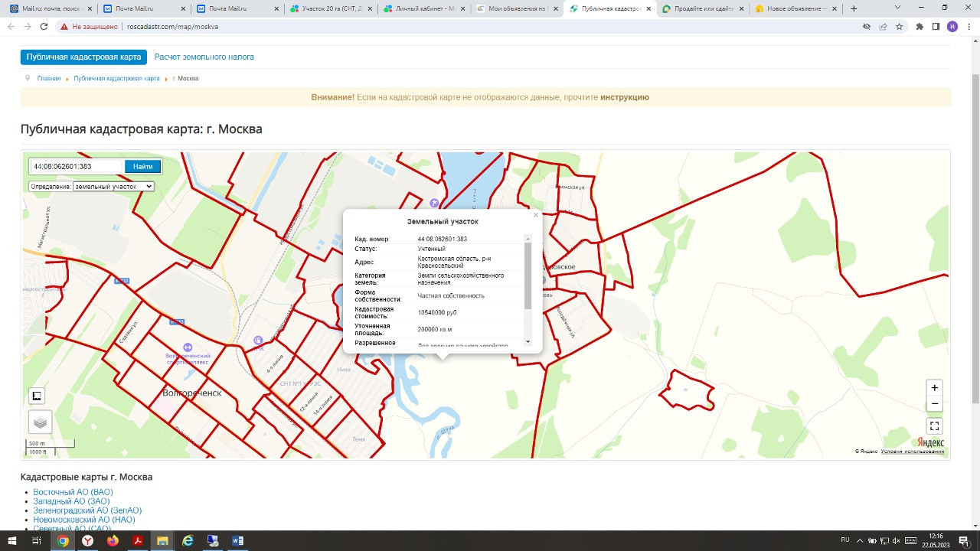Open the map layers switcher
Image resolution: width=980 pixels, height=551 pixels.
[41, 422]
